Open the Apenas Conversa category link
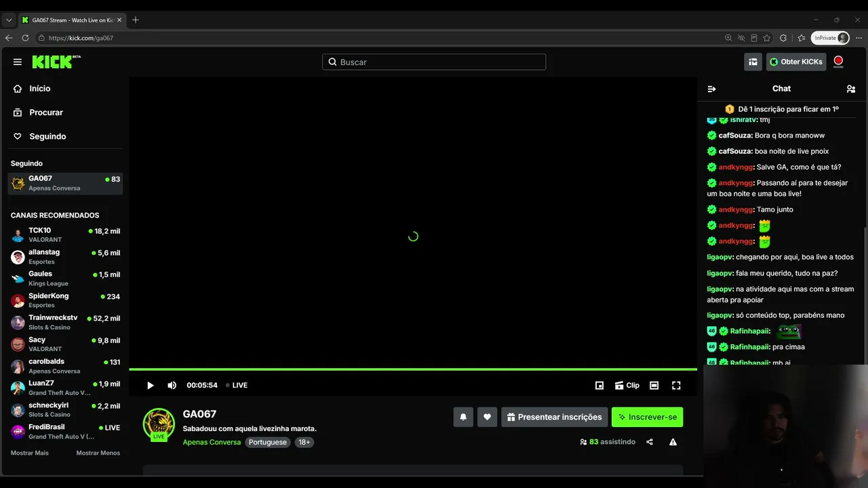This screenshot has height=488, width=868. [212, 442]
